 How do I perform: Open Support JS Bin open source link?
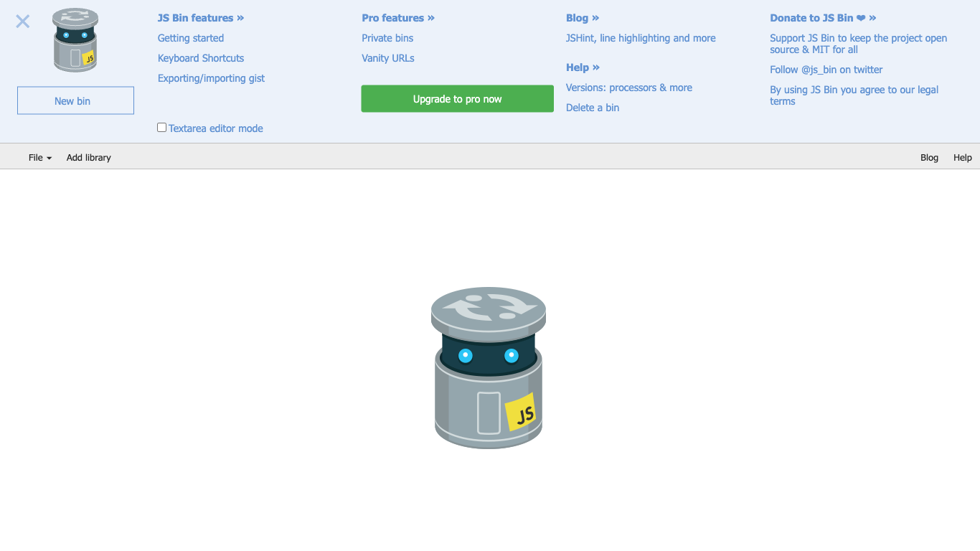859,44
